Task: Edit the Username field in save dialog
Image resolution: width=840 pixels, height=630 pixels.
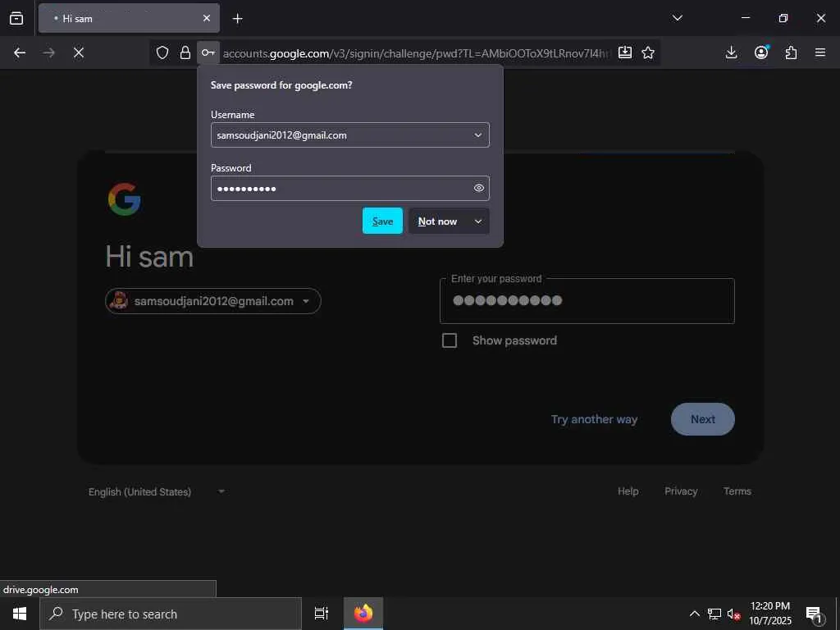Action: [349, 135]
